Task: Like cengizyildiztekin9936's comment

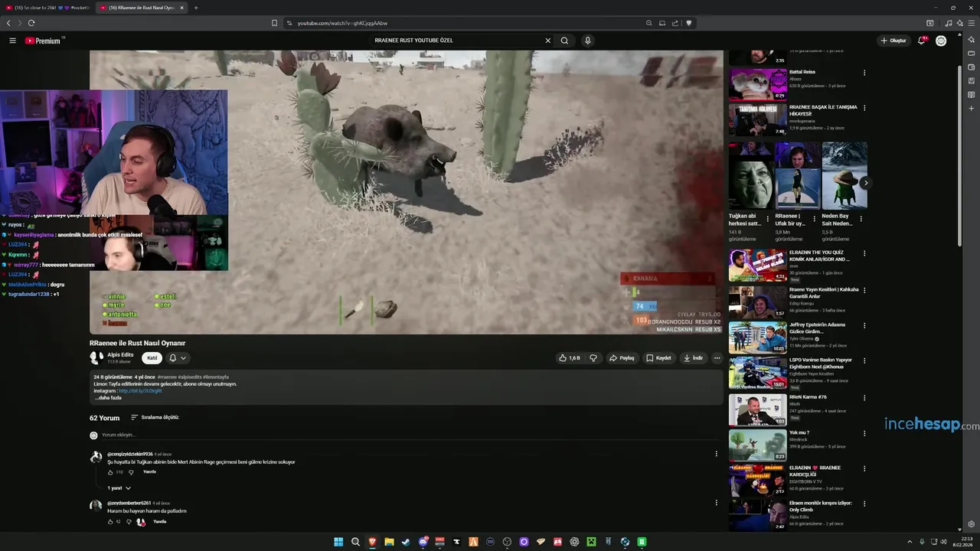Action: 110,472
